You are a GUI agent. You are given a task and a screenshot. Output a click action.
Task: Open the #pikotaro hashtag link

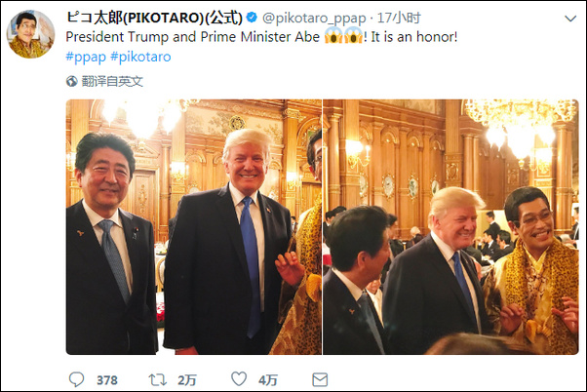(x=140, y=57)
